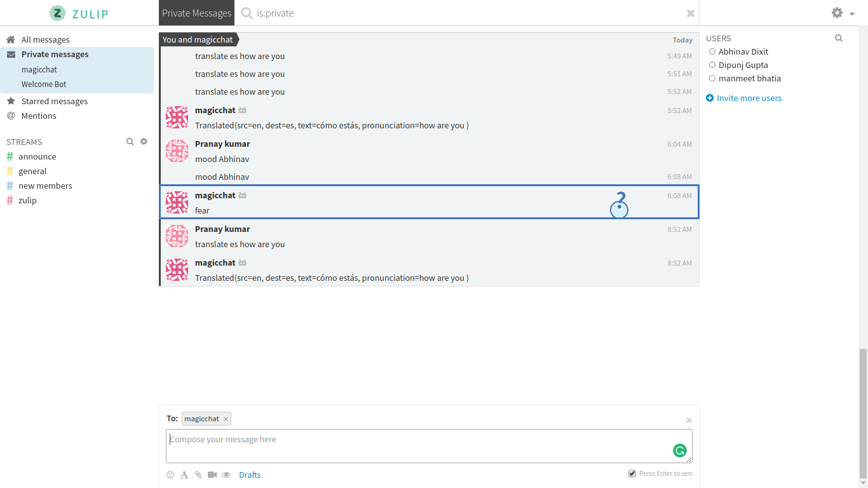Screen dimensions: 868x488
Task: Click the search magnifier icon in top bar
Action: [x=247, y=13]
